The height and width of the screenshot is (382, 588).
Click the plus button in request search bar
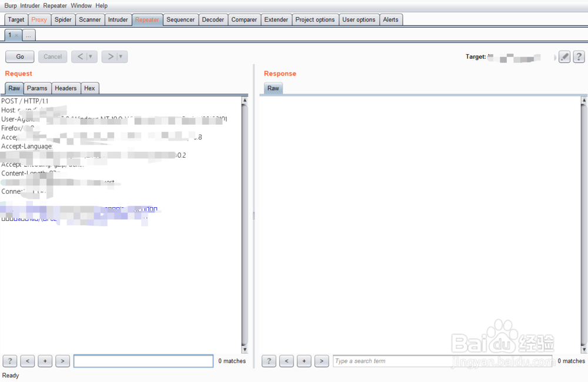coord(45,361)
